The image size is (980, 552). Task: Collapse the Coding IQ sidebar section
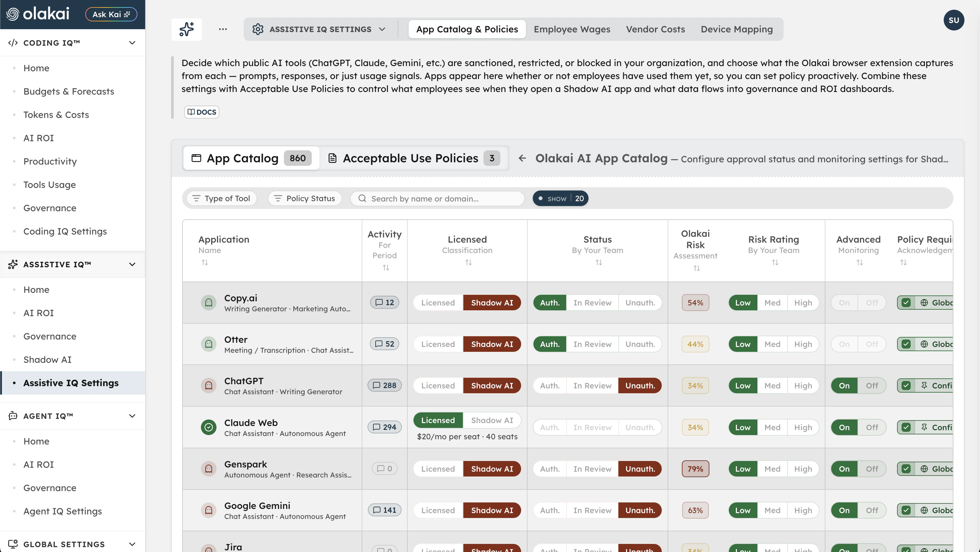[x=132, y=42]
